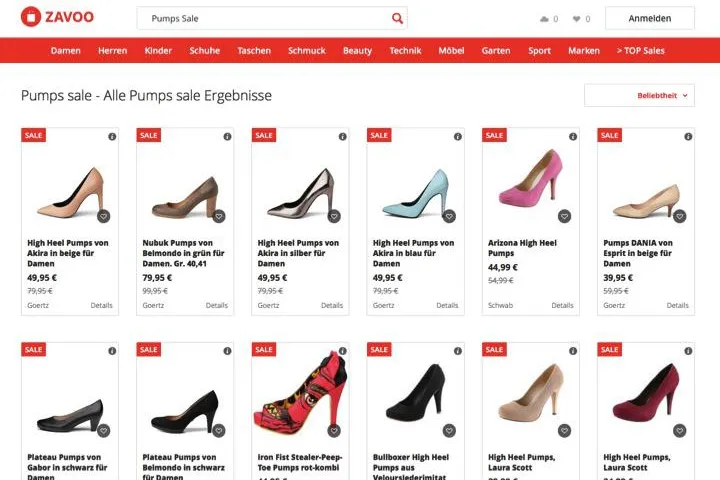
Task: Click the Schwab shop name on Arizona card
Action: tap(501, 305)
